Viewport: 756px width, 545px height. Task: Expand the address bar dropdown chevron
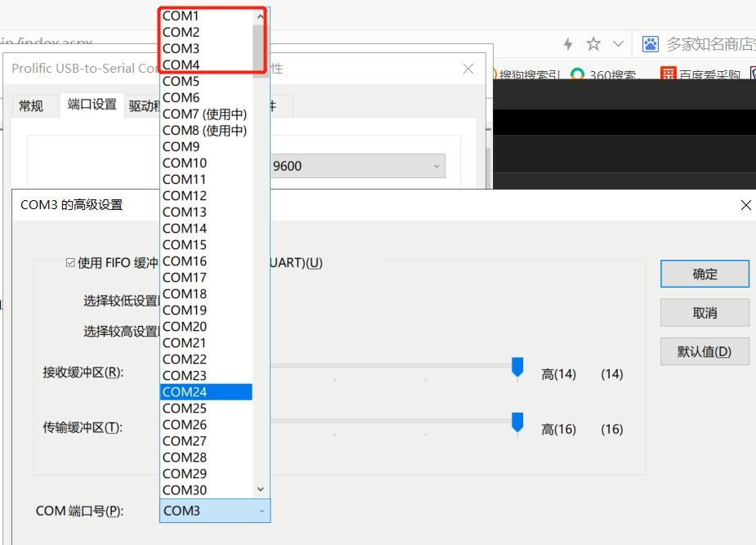pos(618,43)
